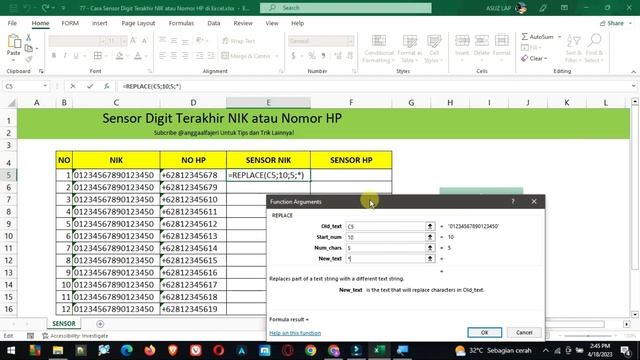Viewport: 640px width, 360px height.
Task: Click Cancel in Function Arguments dialog
Action: tap(524, 332)
